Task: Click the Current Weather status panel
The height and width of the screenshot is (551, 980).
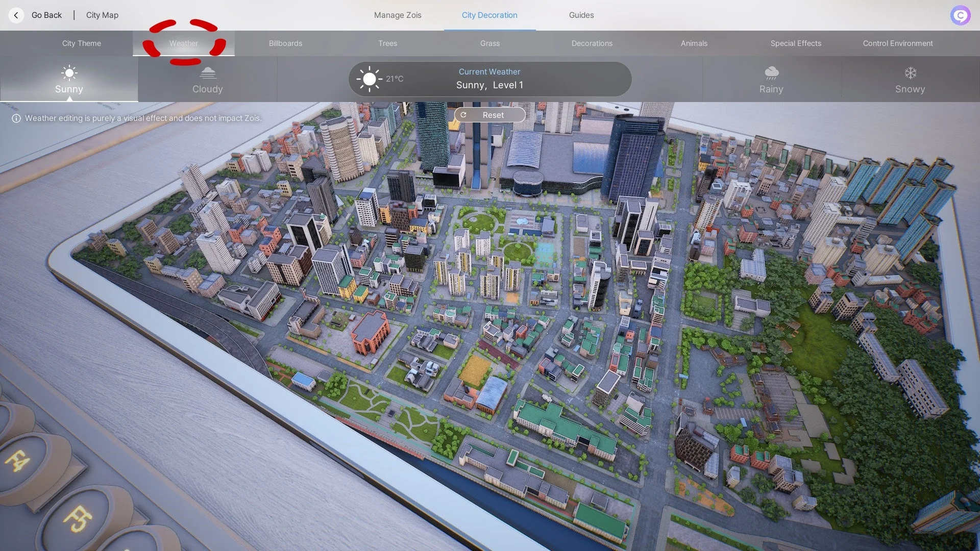Action: 489,79
